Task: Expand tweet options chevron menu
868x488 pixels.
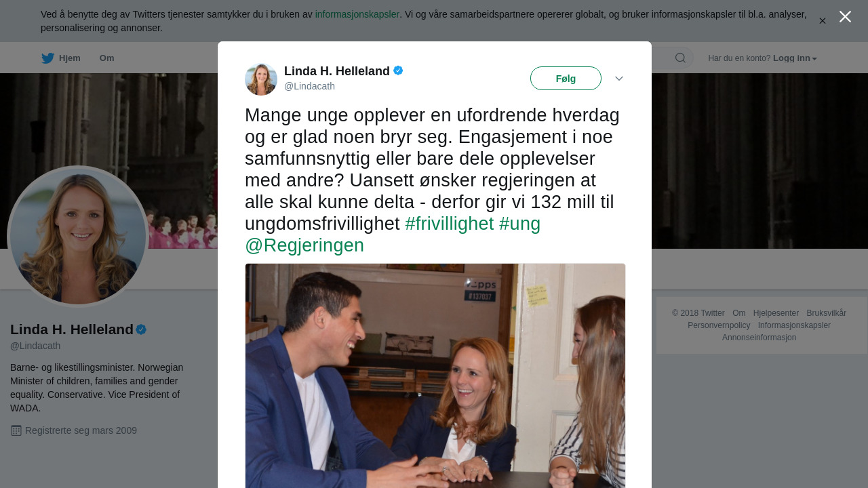Action: pyautogui.click(x=619, y=79)
